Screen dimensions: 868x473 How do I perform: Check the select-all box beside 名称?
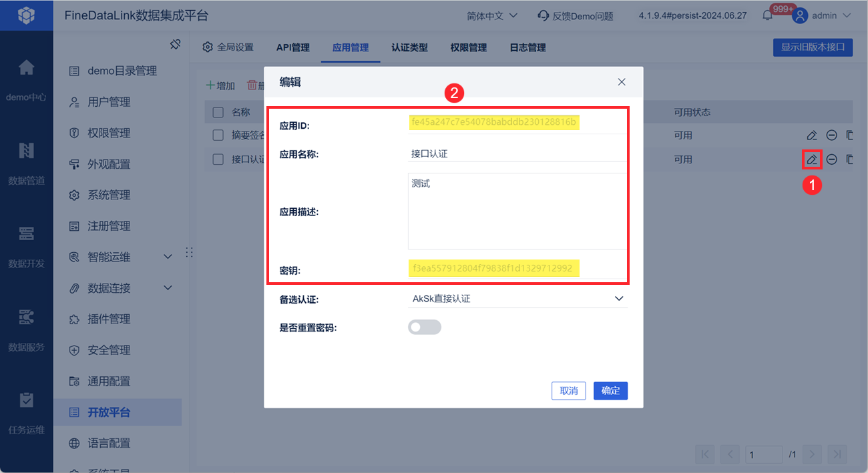tap(218, 112)
